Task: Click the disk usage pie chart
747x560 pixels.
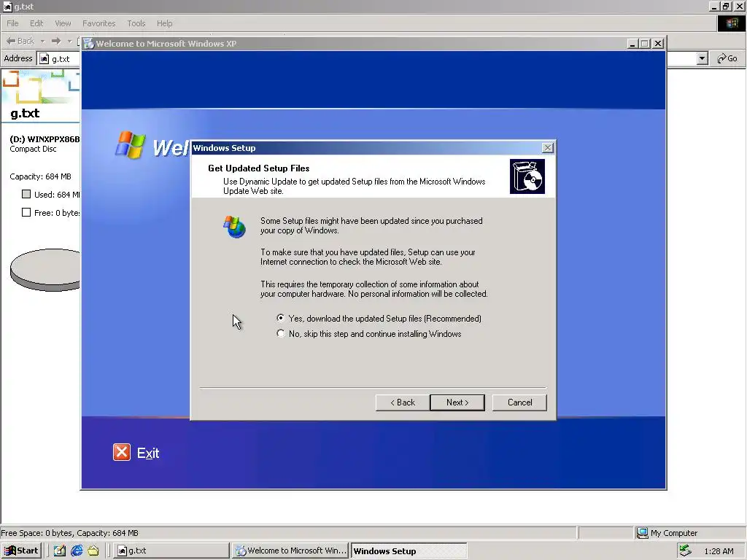Action: coord(45,270)
